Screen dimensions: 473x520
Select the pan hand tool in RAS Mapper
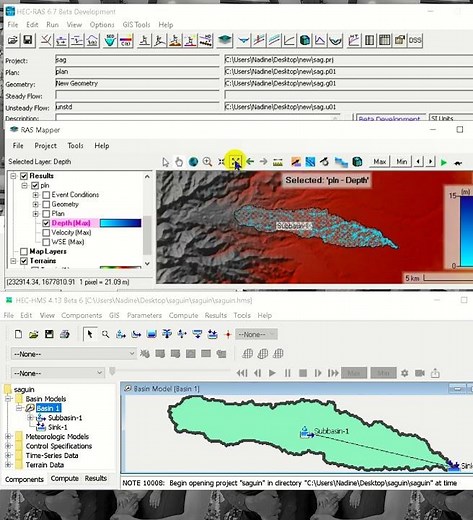179,162
